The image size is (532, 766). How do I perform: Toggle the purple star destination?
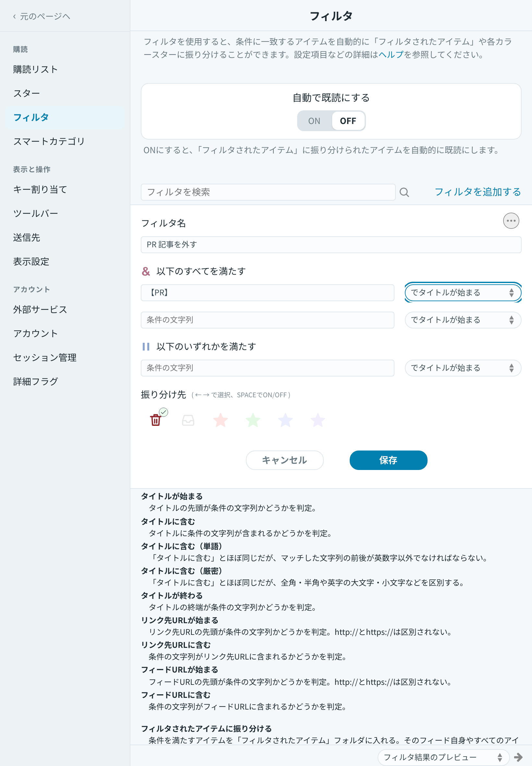click(x=318, y=420)
